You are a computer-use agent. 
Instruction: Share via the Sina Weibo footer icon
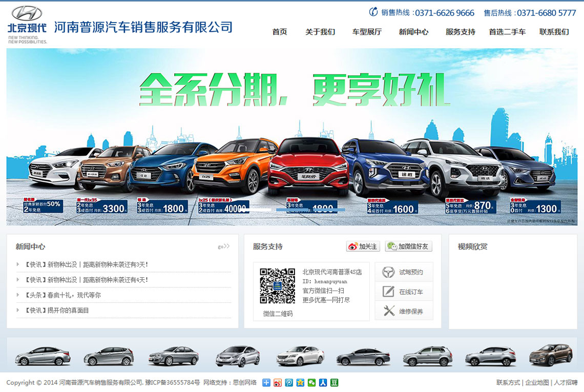(278, 383)
